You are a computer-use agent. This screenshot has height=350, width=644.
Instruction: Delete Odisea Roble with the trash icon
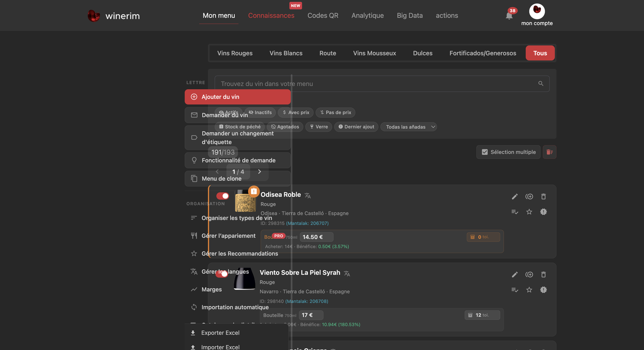pos(544,196)
